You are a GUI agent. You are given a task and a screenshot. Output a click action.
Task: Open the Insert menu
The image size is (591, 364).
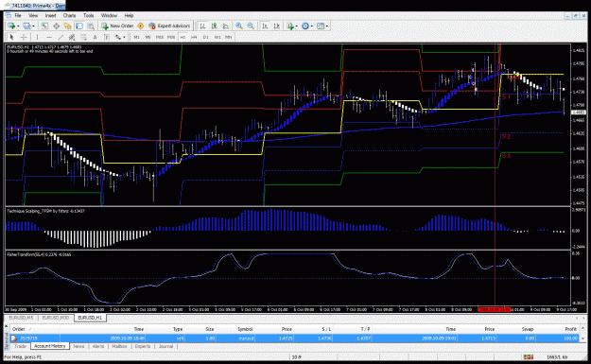[x=50, y=15]
